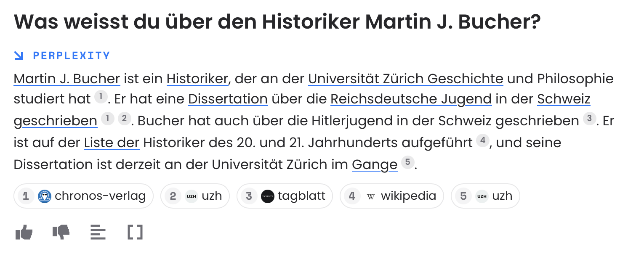Open the copy-as-text icon below the answer
Viewport: 644px width, 254px height.
98,232
